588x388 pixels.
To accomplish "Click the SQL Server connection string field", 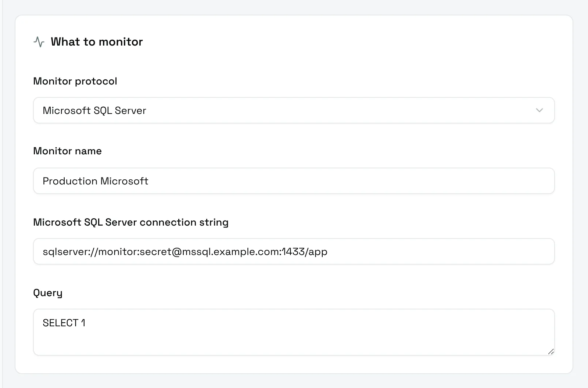I will pyautogui.click(x=294, y=251).
